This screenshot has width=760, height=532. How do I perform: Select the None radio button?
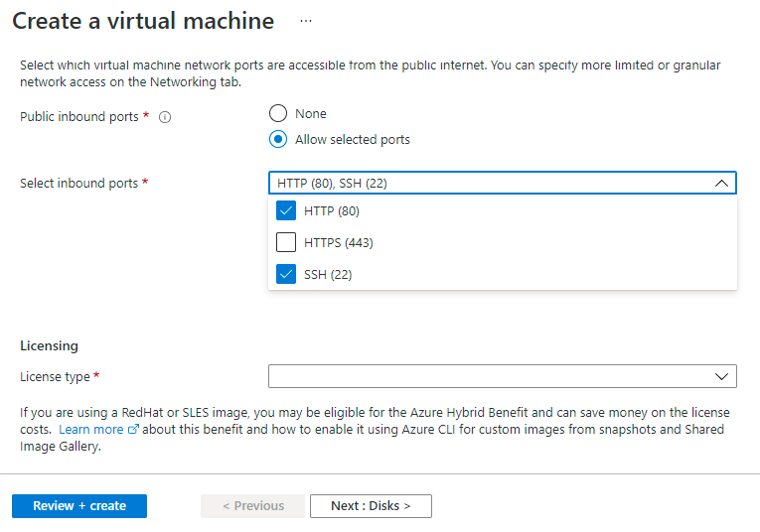pos(278,113)
